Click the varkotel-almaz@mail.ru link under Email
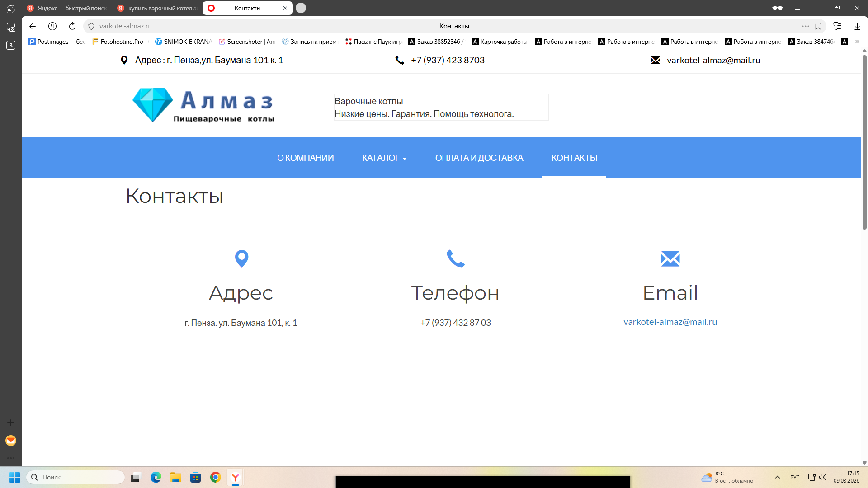Viewport: 868px width, 488px height. point(670,322)
